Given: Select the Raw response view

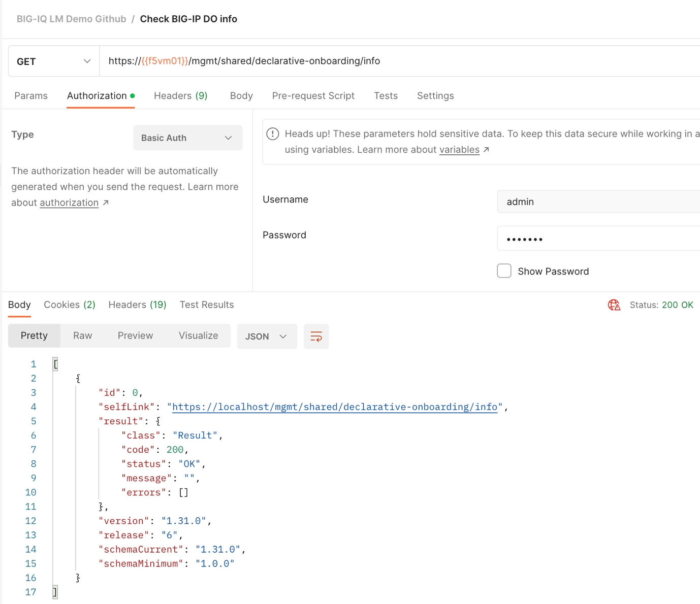Looking at the screenshot, I should point(82,336).
